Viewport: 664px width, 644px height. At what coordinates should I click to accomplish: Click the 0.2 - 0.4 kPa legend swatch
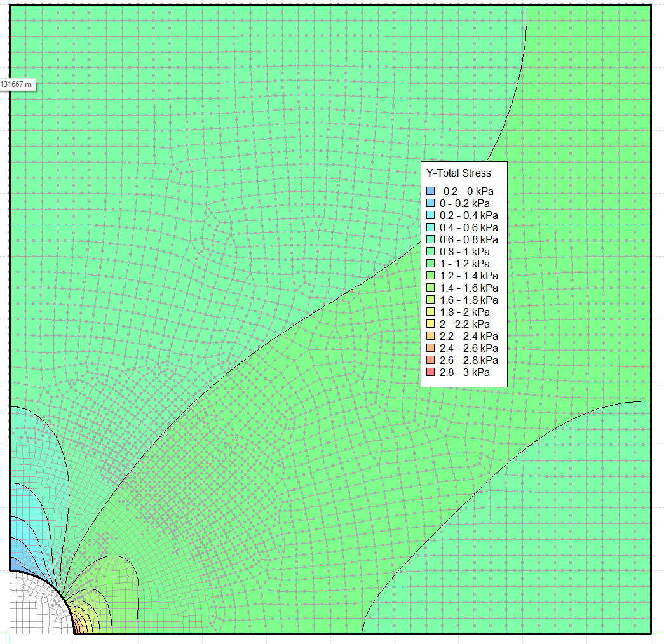(x=430, y=215)
